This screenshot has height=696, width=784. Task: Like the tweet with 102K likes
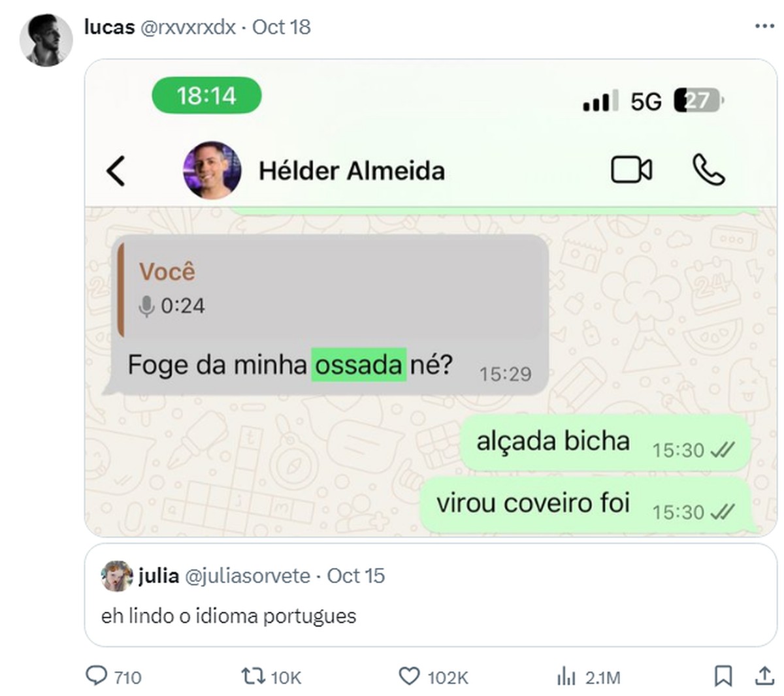[433, 676]
